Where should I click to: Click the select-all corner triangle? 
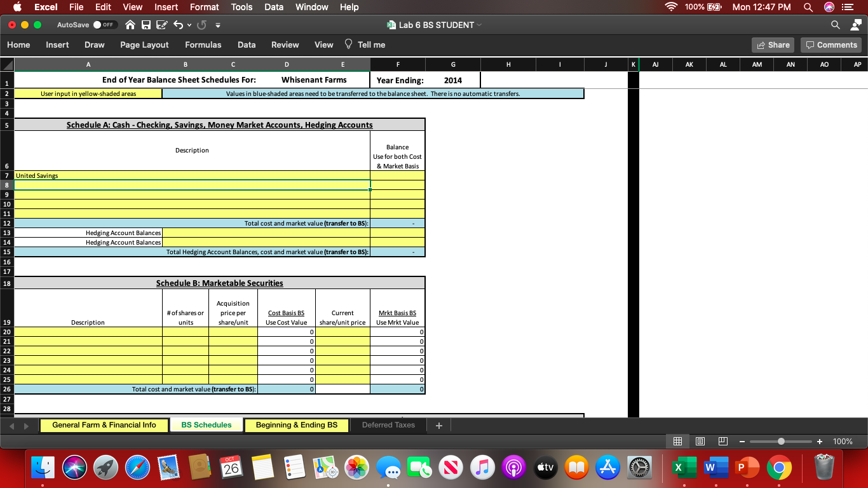click(x=7, y=65)
